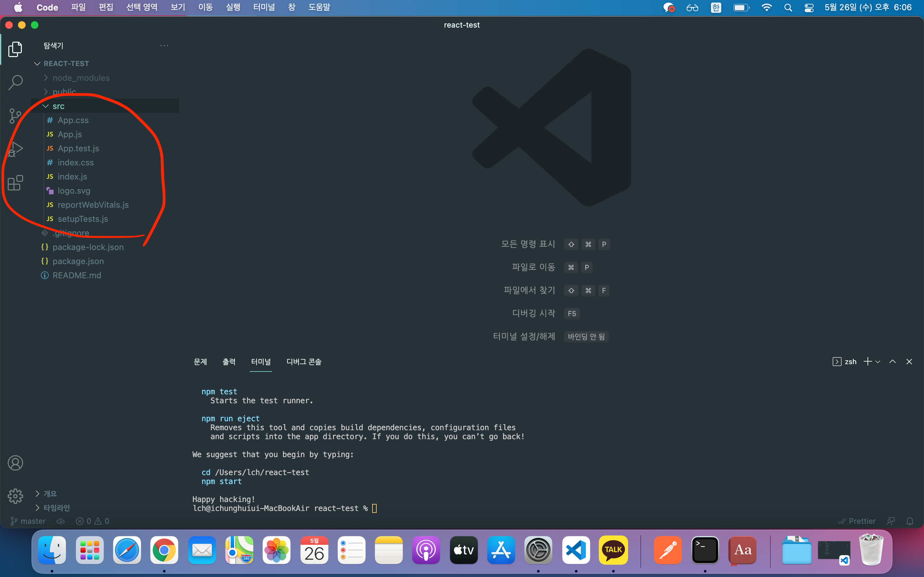This screenshot has width=924, height=577.
Task: Open the Search view icon
Action: [x=15, y=82]
